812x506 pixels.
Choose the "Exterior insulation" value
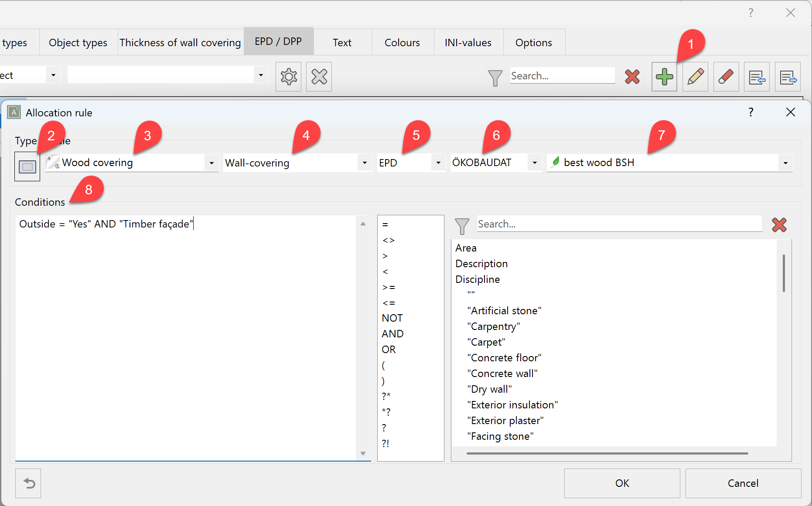(x=512, y=405)
